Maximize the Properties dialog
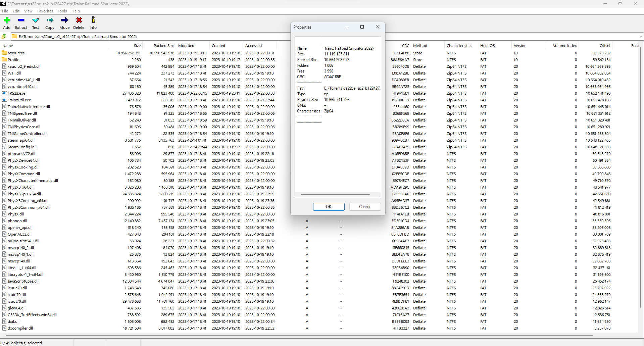The image size is (644, 346). click(362, 27)
